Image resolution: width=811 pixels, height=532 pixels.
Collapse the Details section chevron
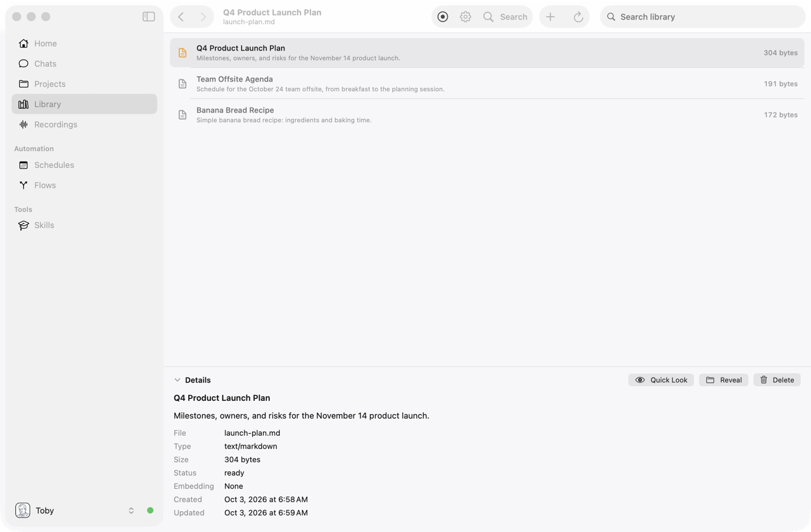[x=177, y=380]
